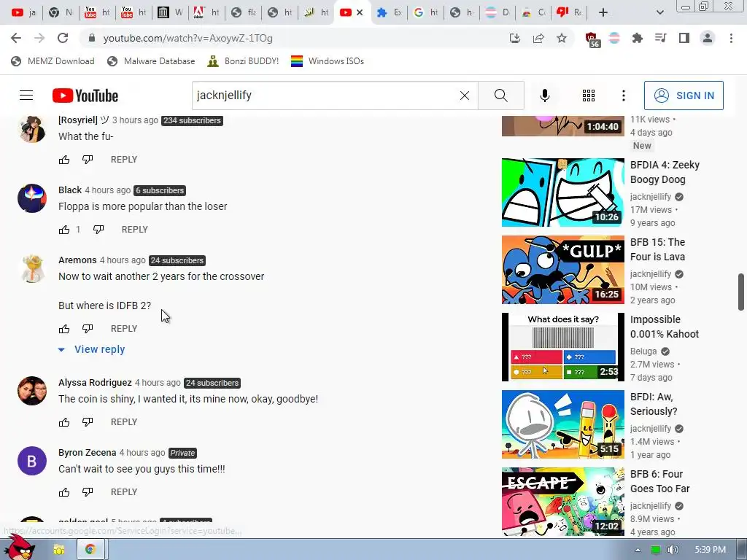The image size is (747, 560).
Task: Search with your voice microphone
Action: 544,96
